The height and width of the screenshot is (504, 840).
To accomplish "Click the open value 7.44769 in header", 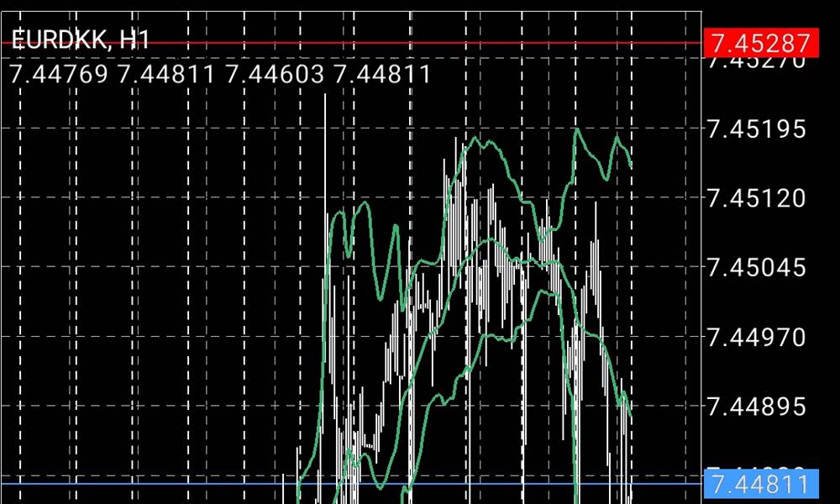I will point(59,75).
